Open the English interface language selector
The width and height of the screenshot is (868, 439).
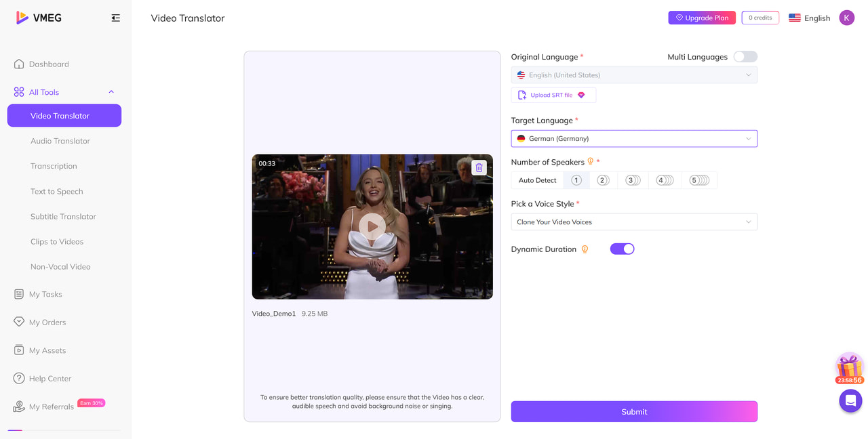(810, 18)
